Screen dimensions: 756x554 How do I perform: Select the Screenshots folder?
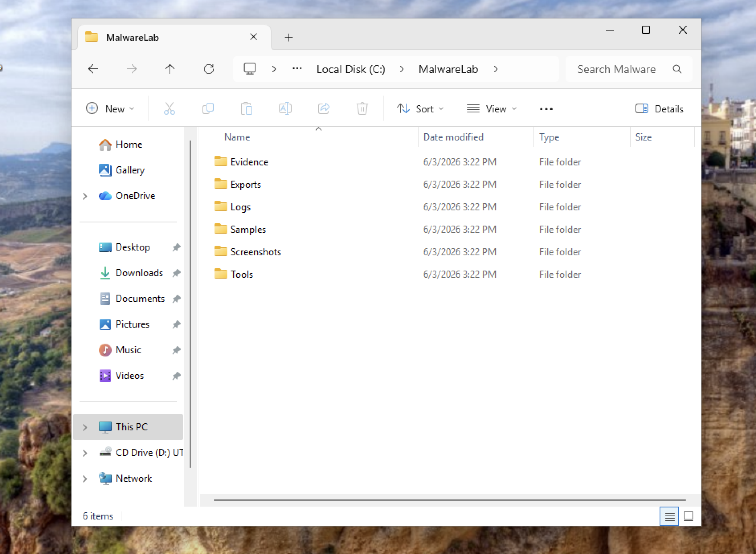pos(247,252)
